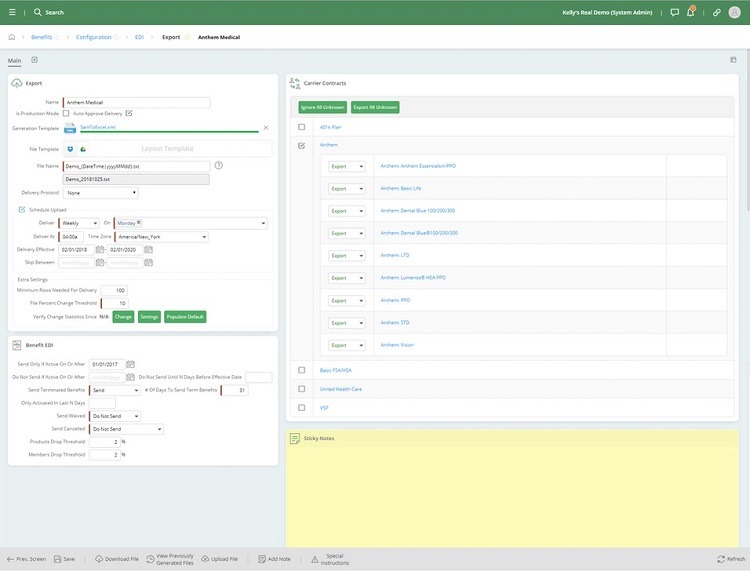750x571 pixels.
Task: Click the Google Drive icon in File Template
Action: tap(83, 149)
